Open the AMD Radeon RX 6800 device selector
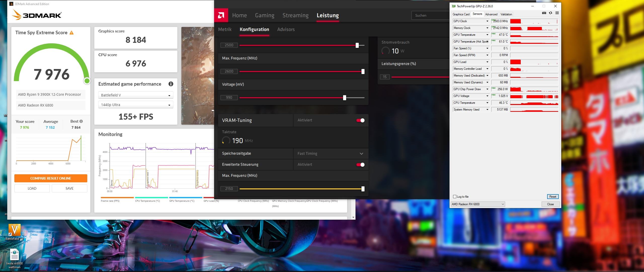This screenshot has height=272, width=644. (x=478, y=204)
